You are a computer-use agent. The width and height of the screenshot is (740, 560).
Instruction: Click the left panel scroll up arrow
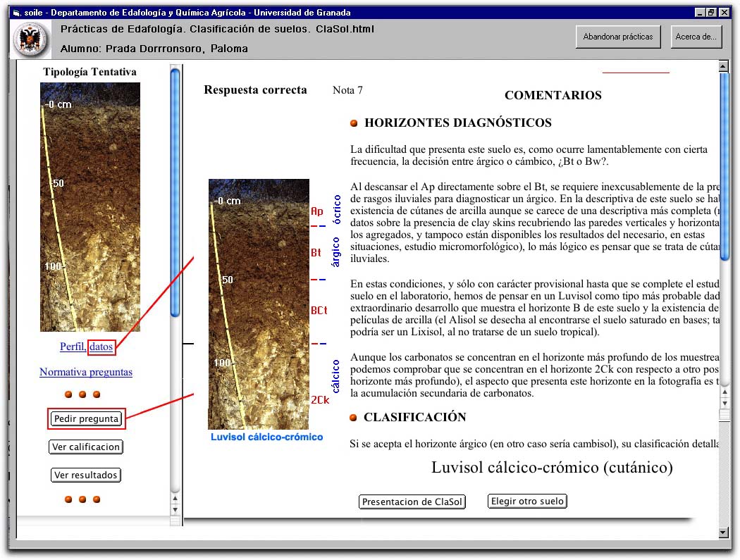[x=175, y=498]
